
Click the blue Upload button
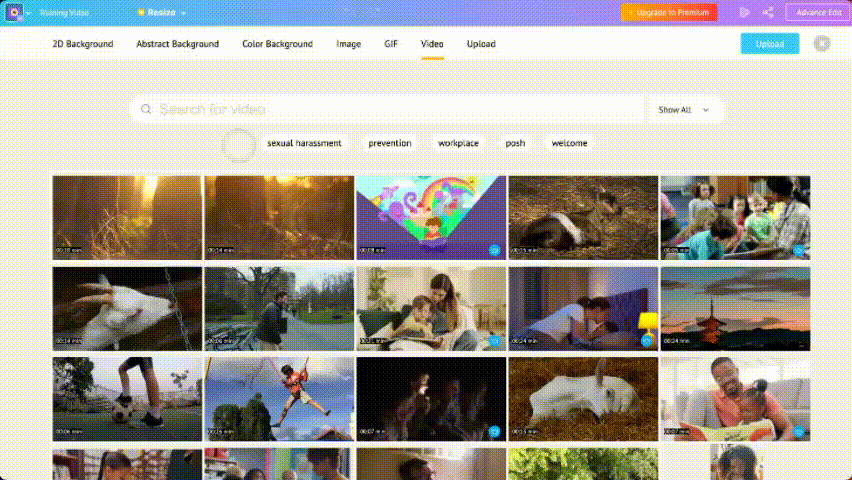pyautogui.click(x=769, y=43)
